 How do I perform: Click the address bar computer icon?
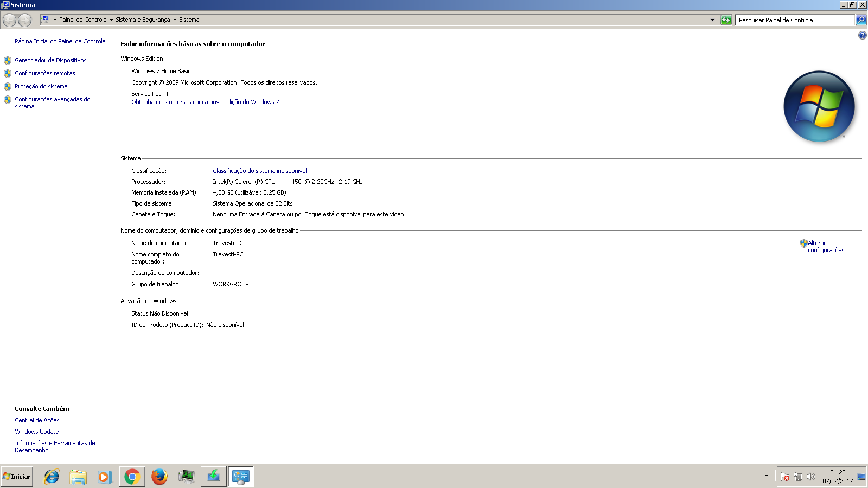(46, 20)
